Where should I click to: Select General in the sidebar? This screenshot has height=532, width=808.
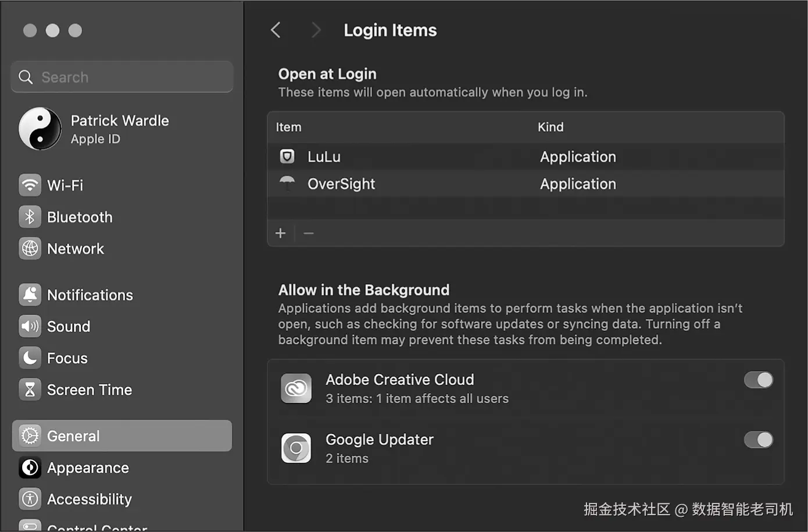tap(122, 435)
